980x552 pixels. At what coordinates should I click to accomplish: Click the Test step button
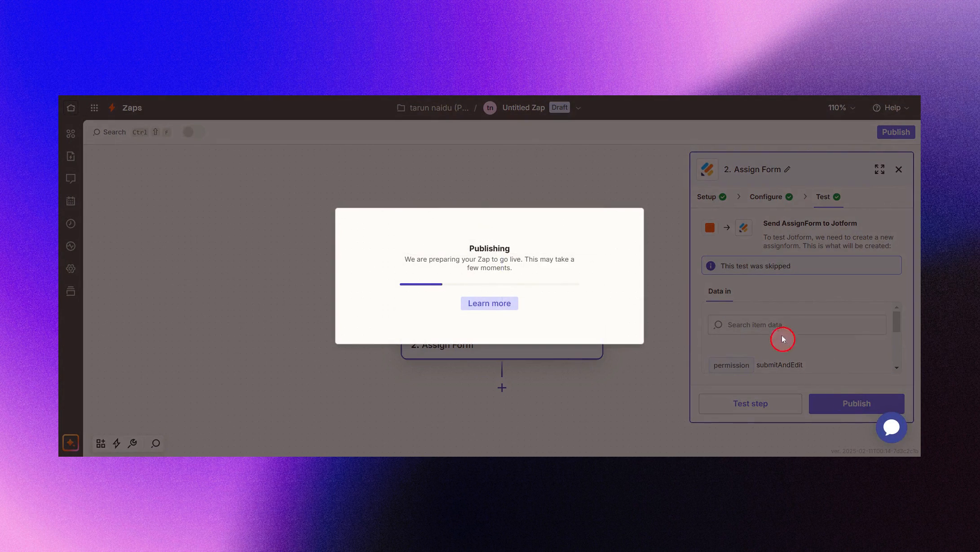tap(750, 403)
